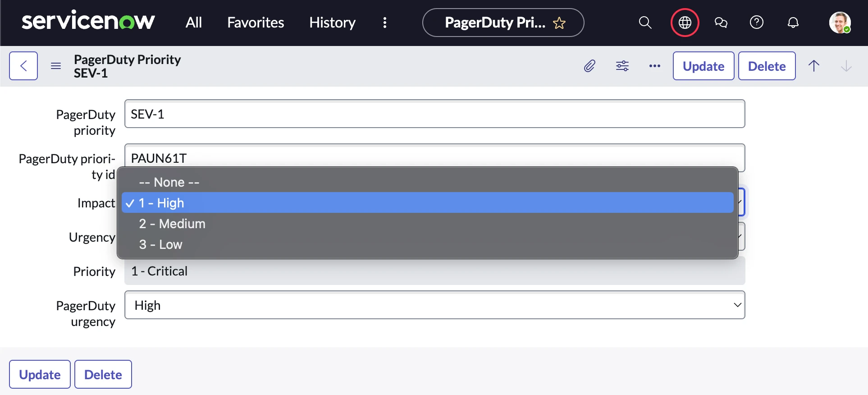The width and height of the screenshot is (868, 395).
Task: Go to the previous record using the up arrow
Action: (814, 66)
